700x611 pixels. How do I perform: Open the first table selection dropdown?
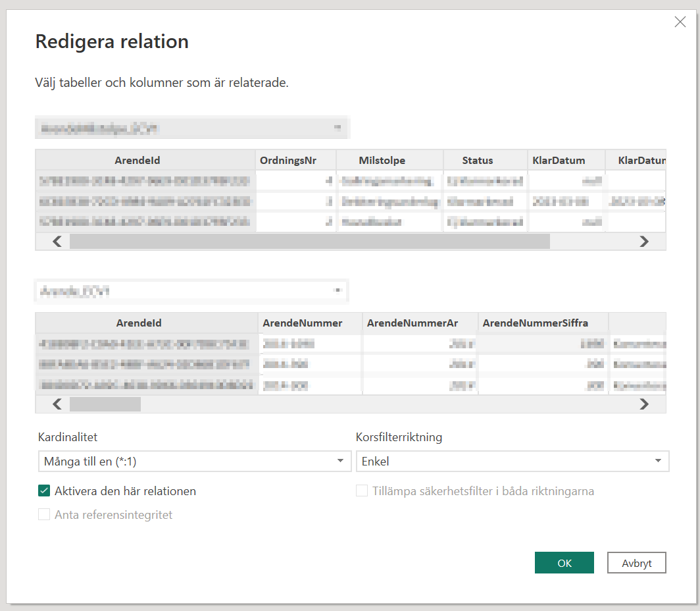click(192, 128)
